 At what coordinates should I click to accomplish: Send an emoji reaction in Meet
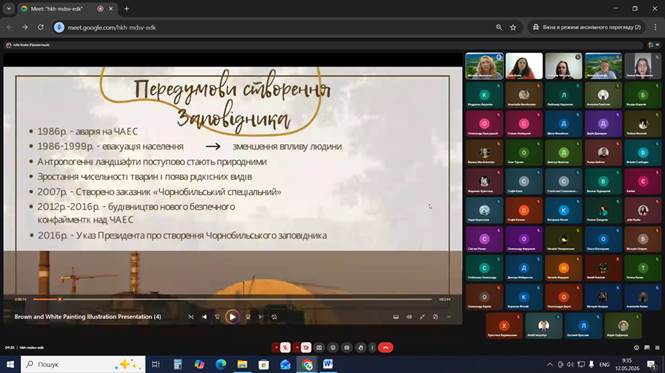tap(333, 348)
